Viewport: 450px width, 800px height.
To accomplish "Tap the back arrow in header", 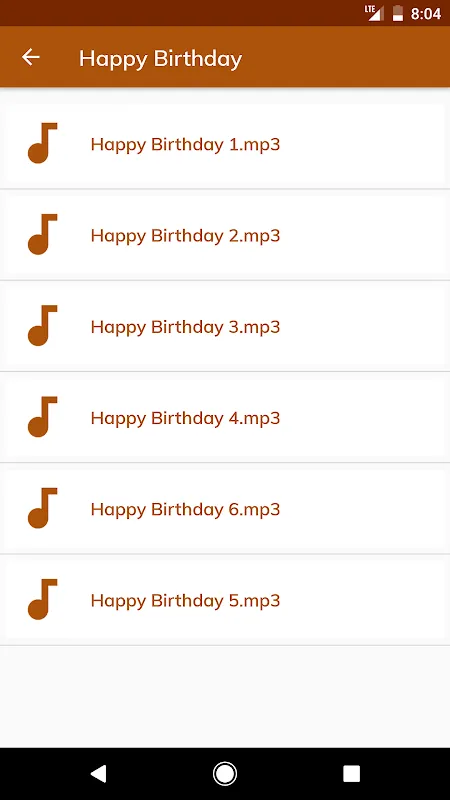I will coord(31,57).
